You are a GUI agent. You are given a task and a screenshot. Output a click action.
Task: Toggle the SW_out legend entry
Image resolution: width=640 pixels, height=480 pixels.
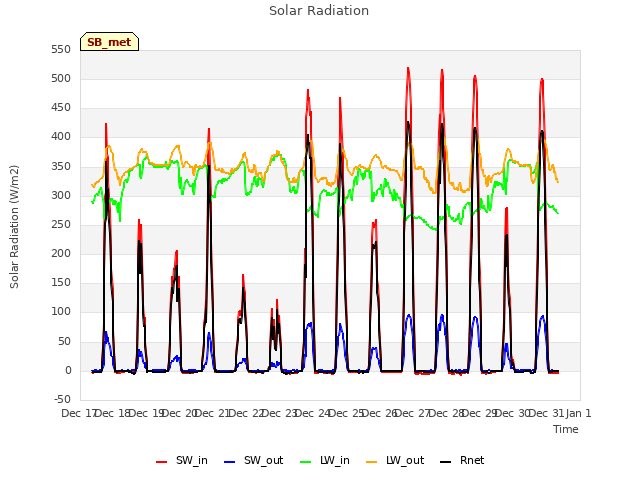tap(253, 460)
